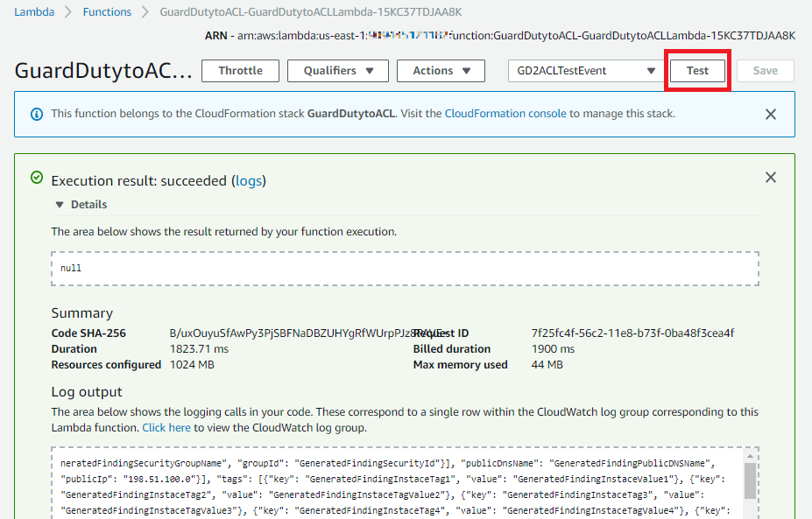Click the Throttle button
Screen dimensions: 812x519
[240, 71]
